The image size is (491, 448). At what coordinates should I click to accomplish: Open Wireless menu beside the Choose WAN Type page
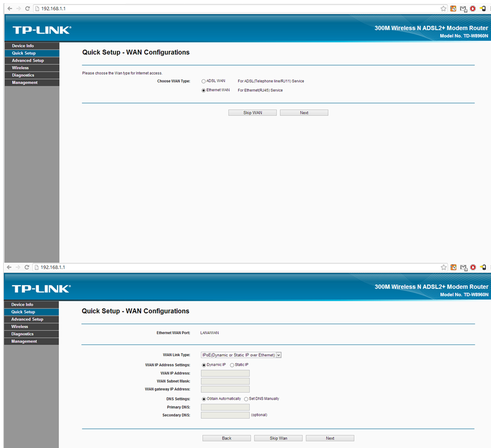[32, 68]
